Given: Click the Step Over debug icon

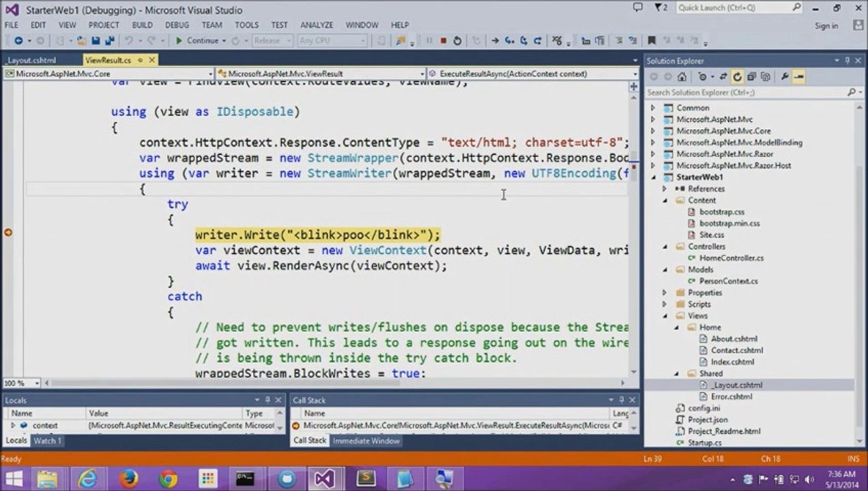Looking at the screenshot, I should pos(523,40).
